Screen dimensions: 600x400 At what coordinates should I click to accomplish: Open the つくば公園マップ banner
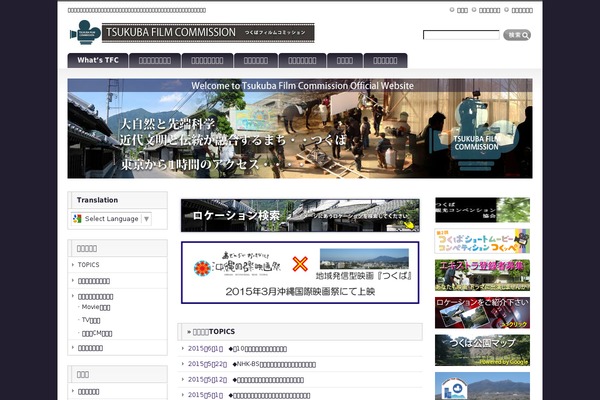pyautogui.click(x=482, y=350)
